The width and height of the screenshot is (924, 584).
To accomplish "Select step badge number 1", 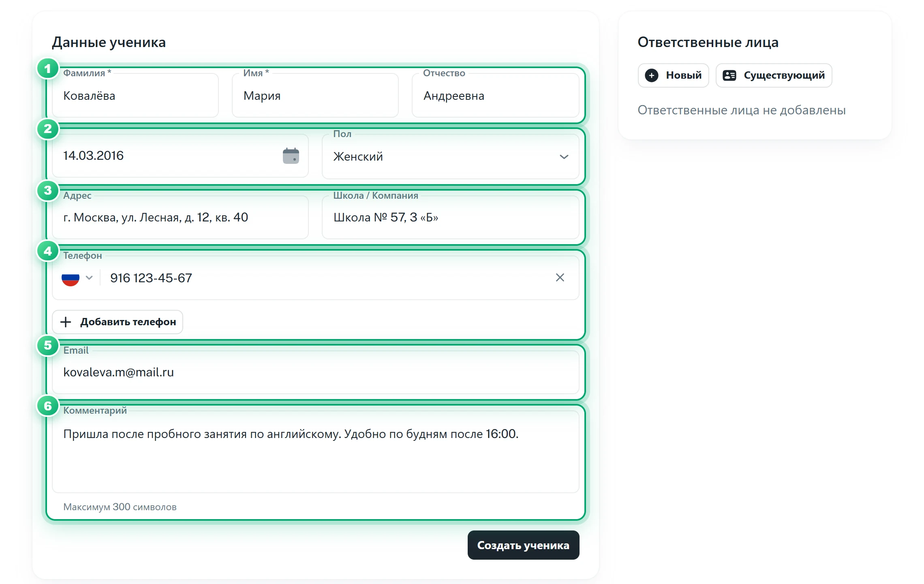I will [x=48, y=68].
